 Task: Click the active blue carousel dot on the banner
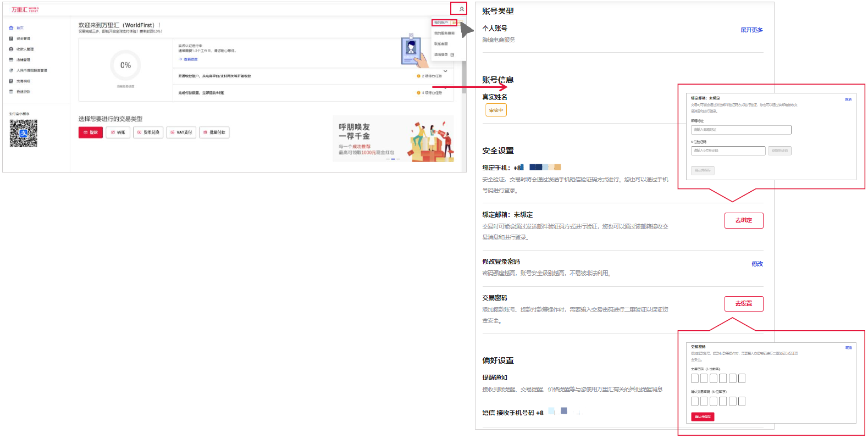[392, 159]
